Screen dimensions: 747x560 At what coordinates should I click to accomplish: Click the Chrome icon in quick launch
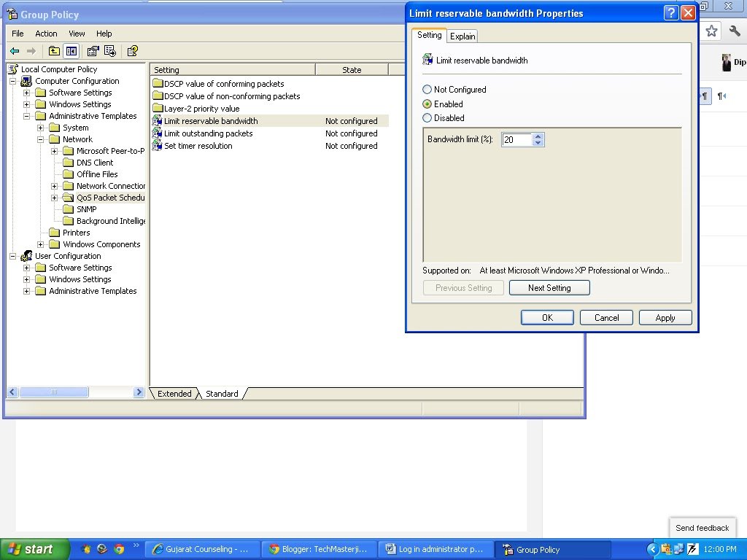(x=119, y=549)
